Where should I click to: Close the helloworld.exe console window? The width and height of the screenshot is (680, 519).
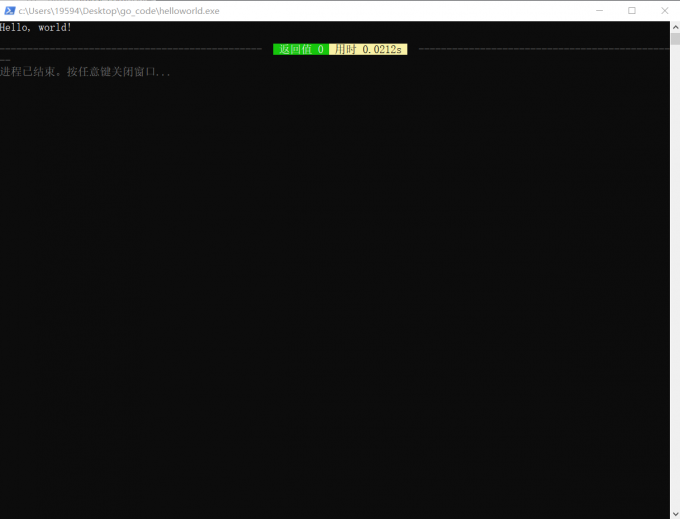pyautogui.click(x=664, y=10)
